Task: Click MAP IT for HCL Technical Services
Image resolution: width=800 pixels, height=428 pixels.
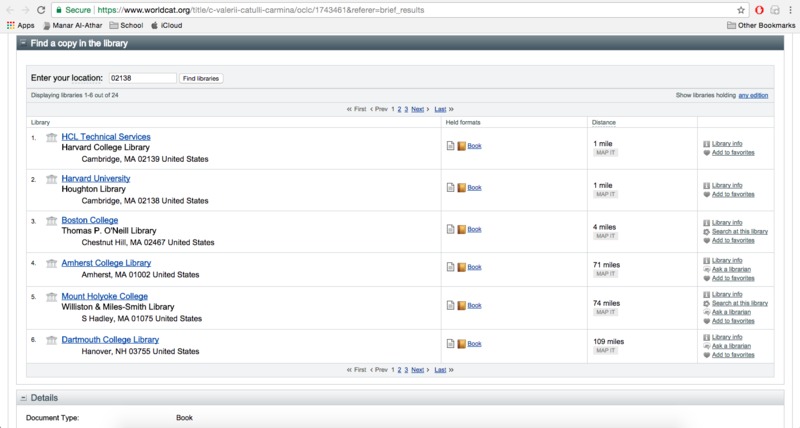Action: pos(606,153)
